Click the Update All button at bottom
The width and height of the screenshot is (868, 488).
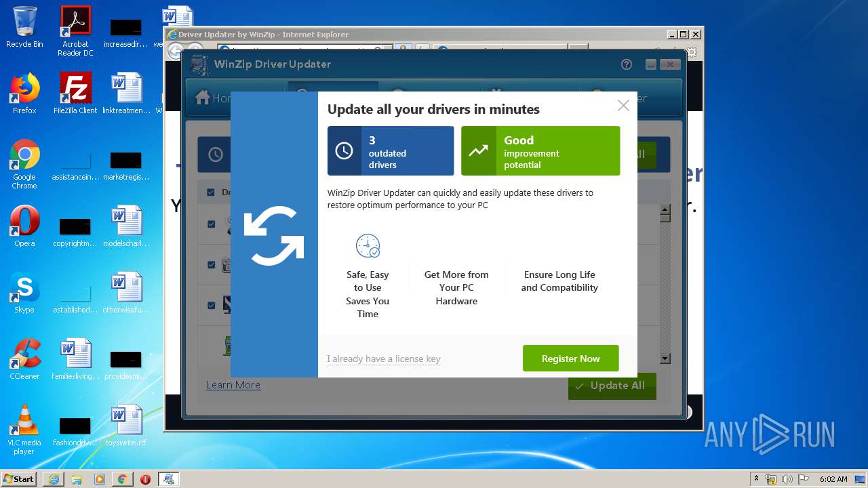[612, 386]
